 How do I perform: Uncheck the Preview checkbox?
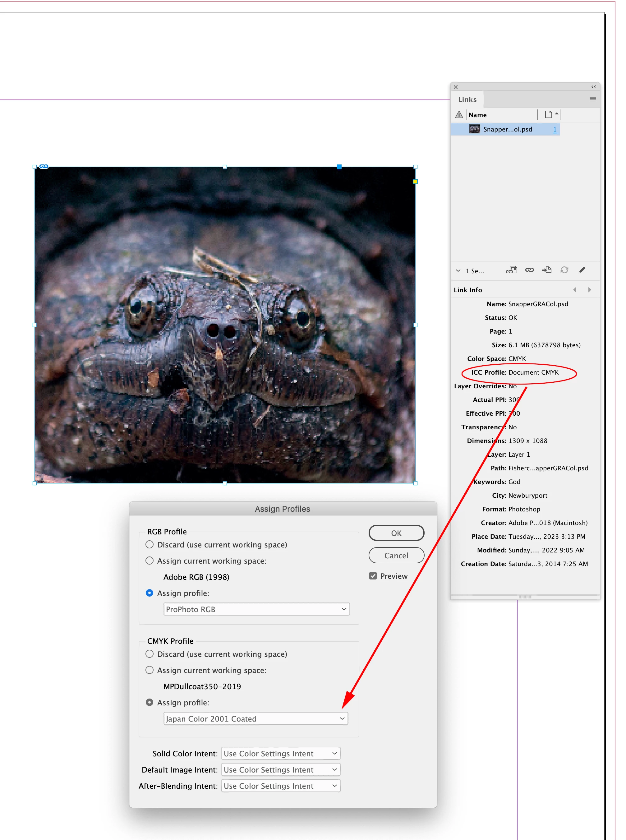pos(373,576)
